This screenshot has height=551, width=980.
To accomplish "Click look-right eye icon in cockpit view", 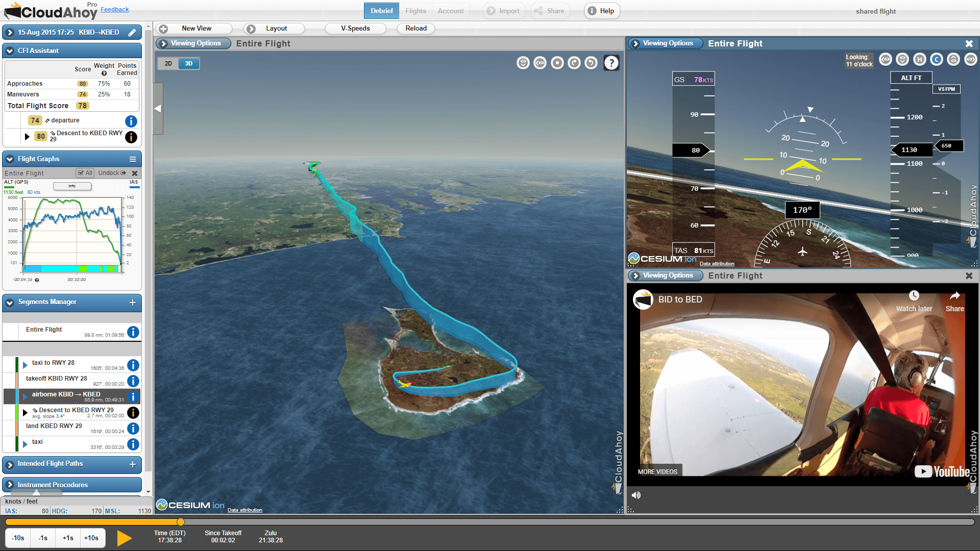I will [x=971, y=60].
